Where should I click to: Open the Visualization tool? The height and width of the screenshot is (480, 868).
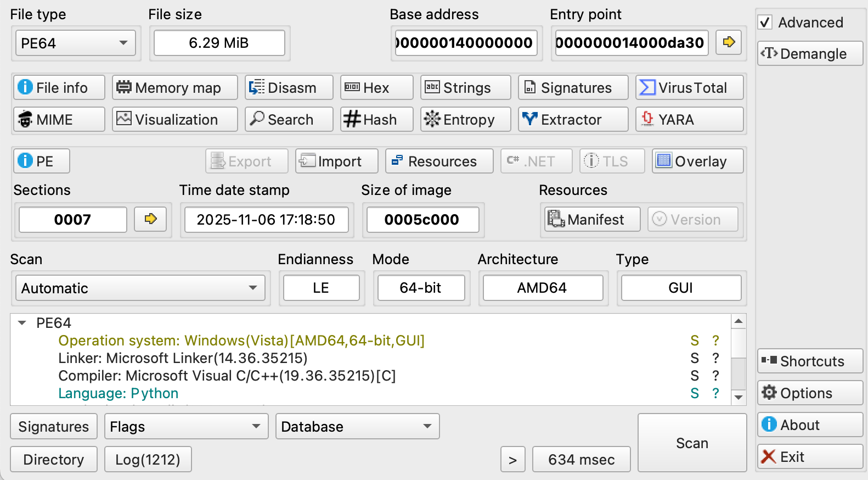coord(174,120)
